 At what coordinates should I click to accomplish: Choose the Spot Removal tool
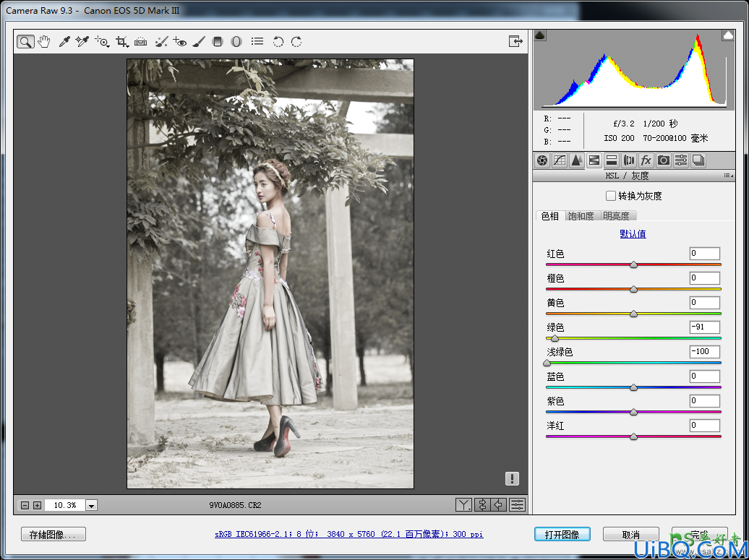click(161, 41)
